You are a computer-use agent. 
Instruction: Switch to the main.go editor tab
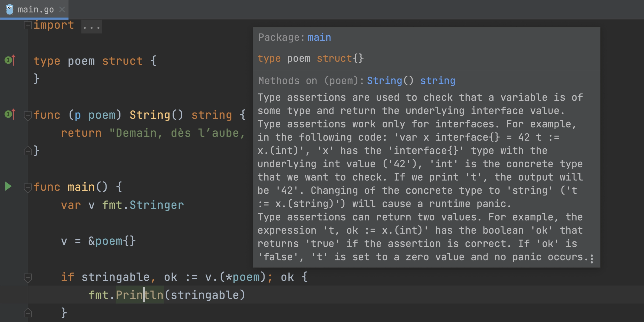point(34,9)
